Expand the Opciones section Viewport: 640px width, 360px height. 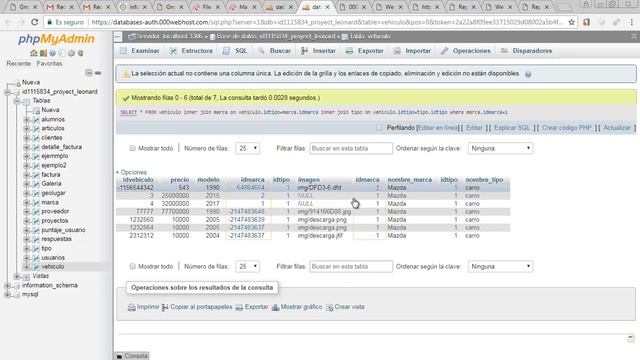coord(131,172)
